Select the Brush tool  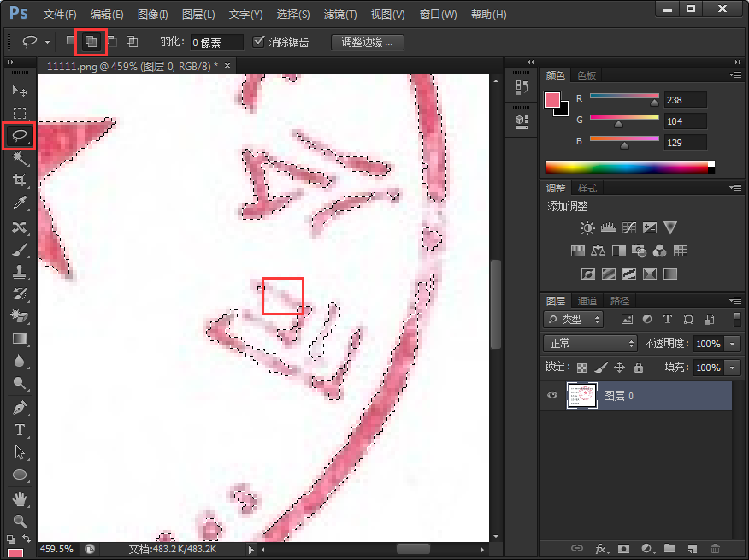19,249
